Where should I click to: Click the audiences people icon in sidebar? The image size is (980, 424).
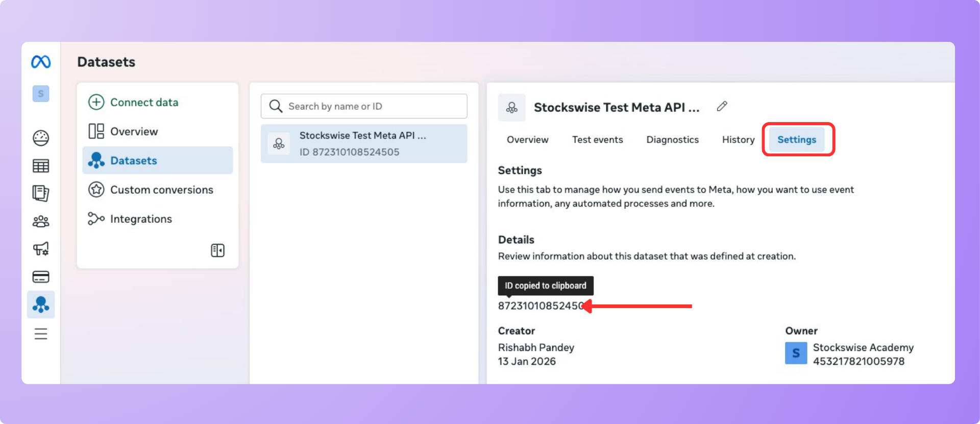41,221
